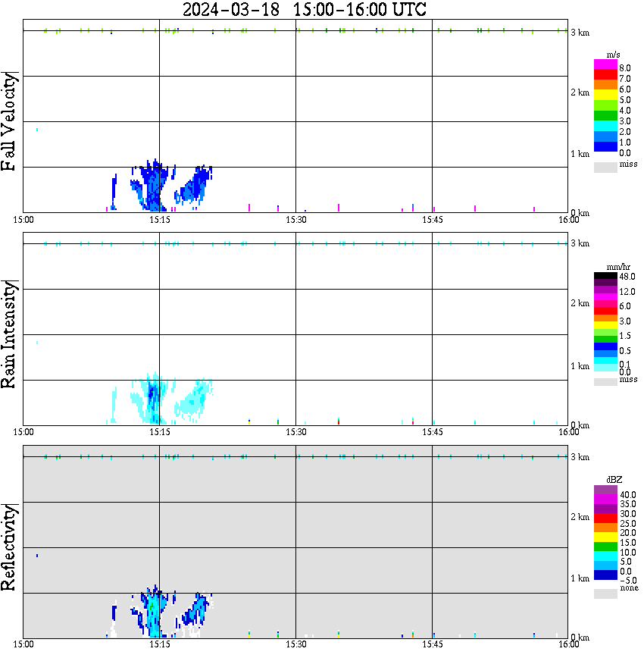Image resolution: width=644 pixels, height=658 pixels.
Task: Click the '15:15' tick under Fall Velocity panel
Action: click(x=160, y=220)
